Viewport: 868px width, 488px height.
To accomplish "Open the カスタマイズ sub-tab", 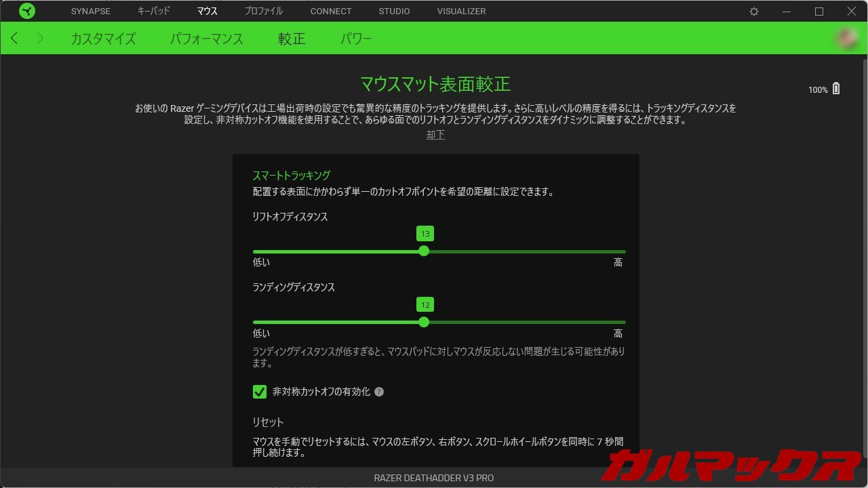I will pyautogui.click(x=103, y=39).
